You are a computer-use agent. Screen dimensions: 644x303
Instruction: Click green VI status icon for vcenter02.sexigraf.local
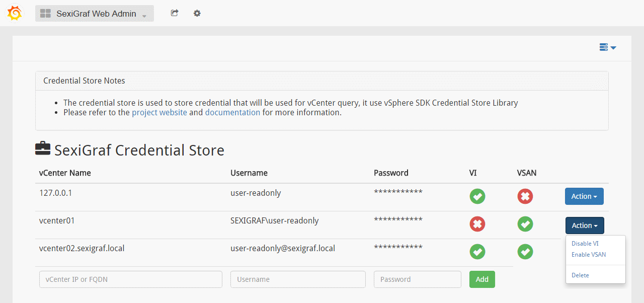tap(477, 252)
